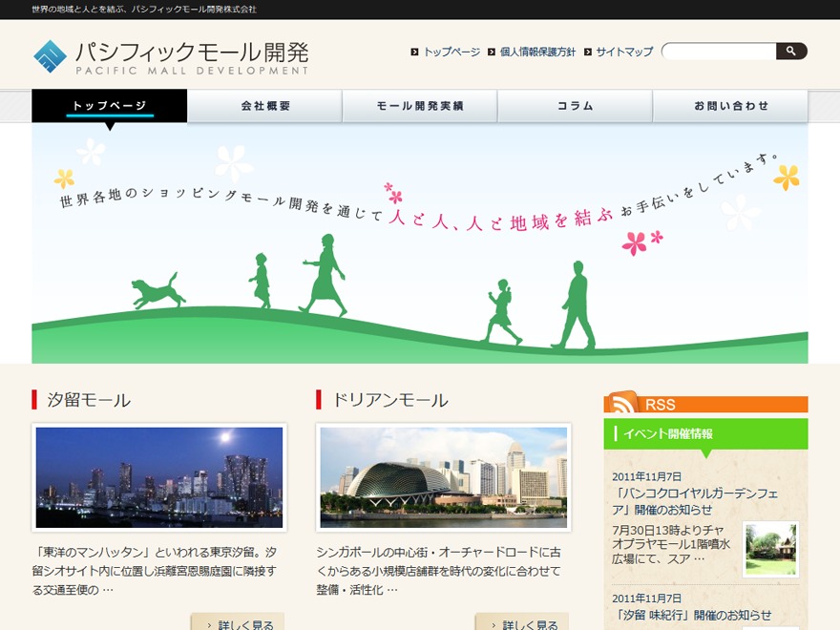Open the ドリアンモール Singapore photo
840x630 pixels.
(443, 477)
